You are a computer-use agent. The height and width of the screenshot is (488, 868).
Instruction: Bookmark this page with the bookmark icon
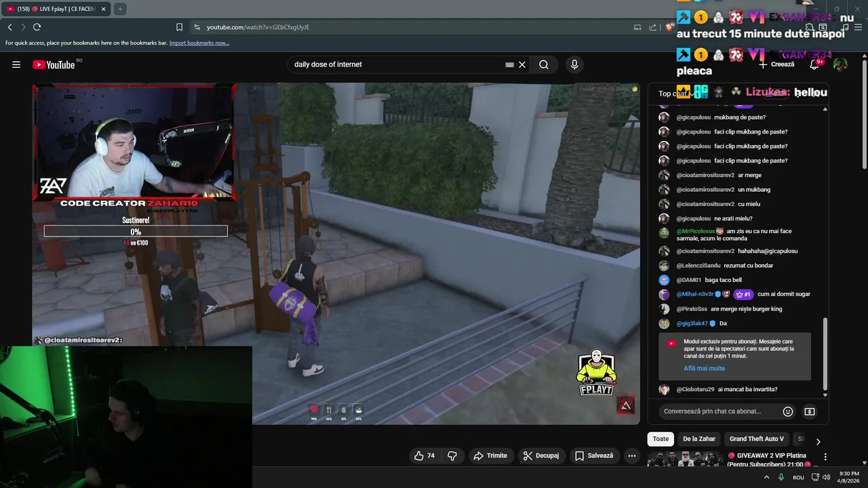click(x=179, y=27)
